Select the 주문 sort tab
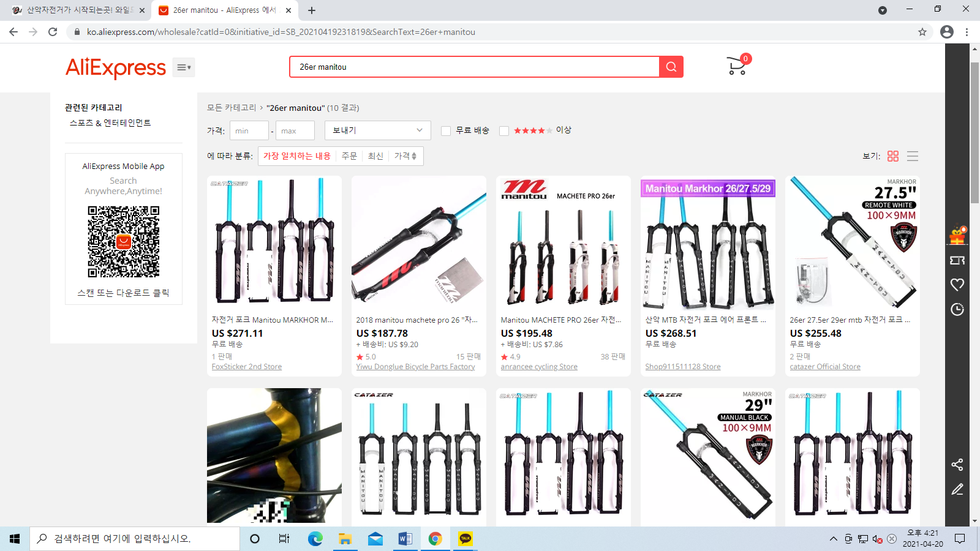This screenshot has height=551, width=980. [349, 156]
